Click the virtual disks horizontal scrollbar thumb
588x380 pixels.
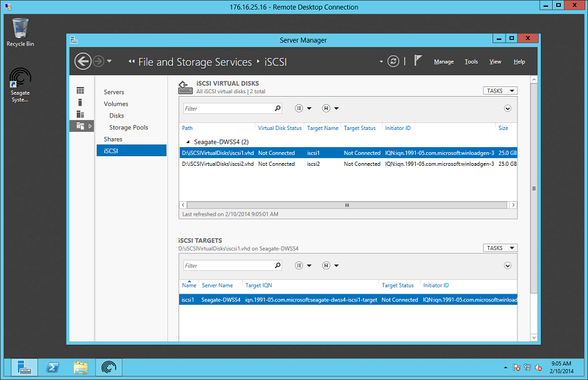tap(347, 205)
